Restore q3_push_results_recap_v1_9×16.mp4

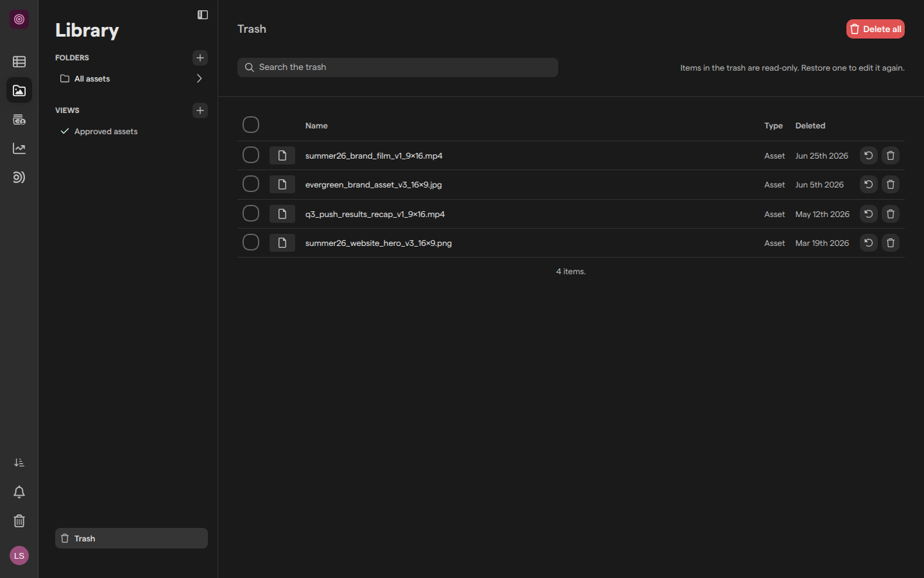point(868,214)
